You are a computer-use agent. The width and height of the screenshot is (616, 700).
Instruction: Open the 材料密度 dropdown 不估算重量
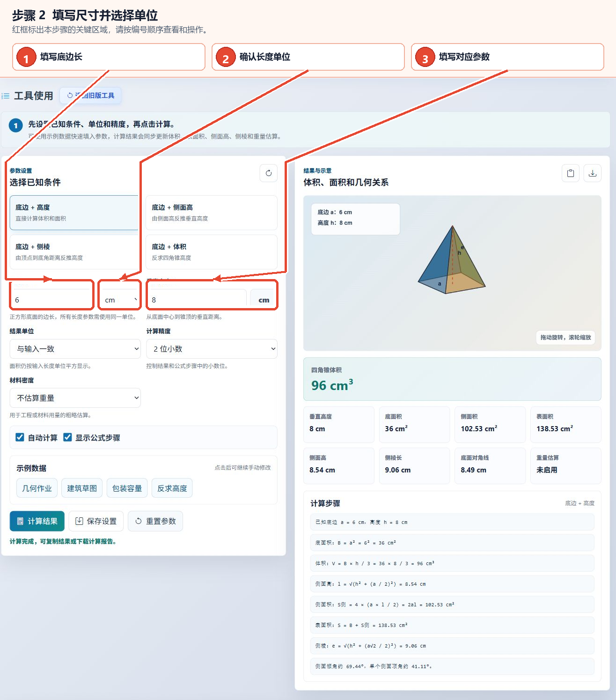(x=75, y=398)
